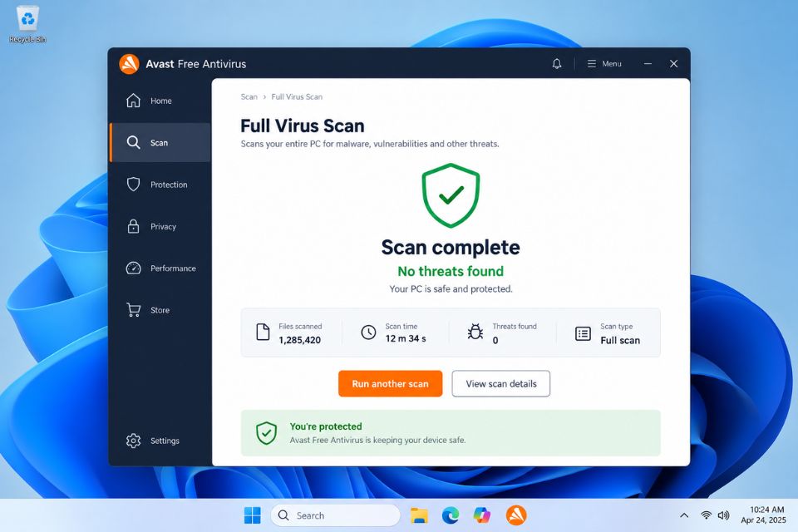Click the Full Virus Scan page title
Viewport: 798px width, 532px height.
pyautogui.click(x=303, y=126)
